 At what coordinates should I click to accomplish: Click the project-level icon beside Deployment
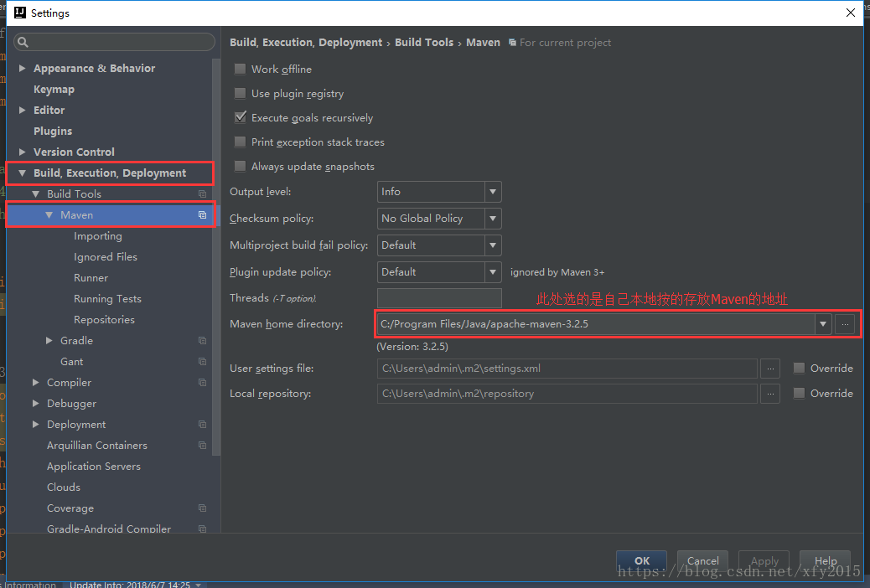click(203, 425)
